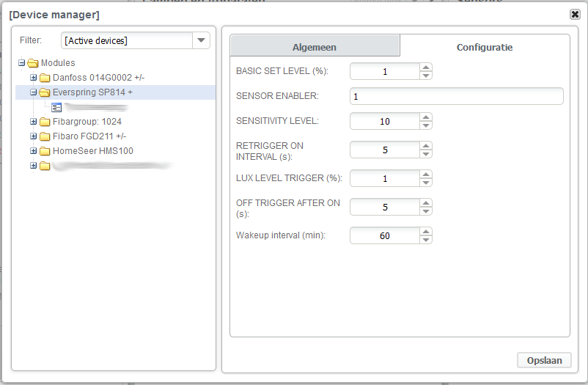Screen dimensions: 588x385
Task: Click the Danfoss 014G0002 folder icon
Action: pyautogui.click(x=45, y=78)
